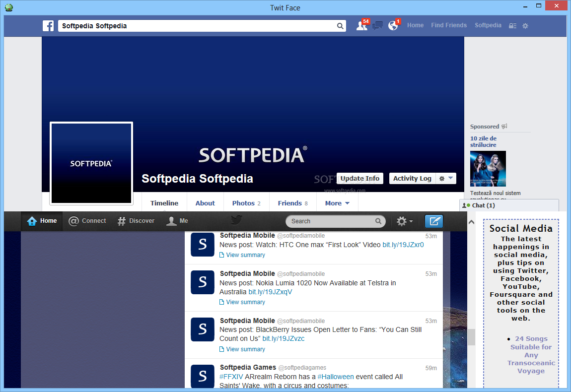Image resolution: width=571 pixels, height=392 pixels.
Task: Open Twitter Discover tab
Action: click(136, 221)
